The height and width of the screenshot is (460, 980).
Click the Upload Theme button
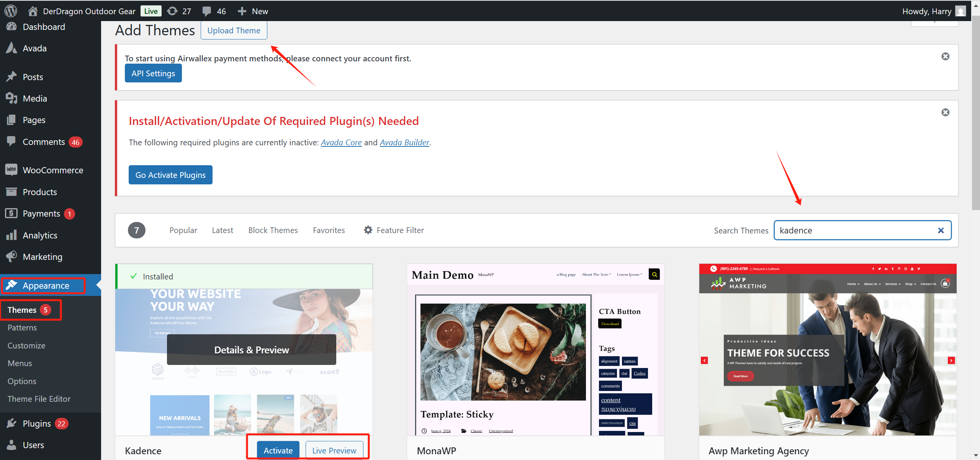[x=234, y=30]
